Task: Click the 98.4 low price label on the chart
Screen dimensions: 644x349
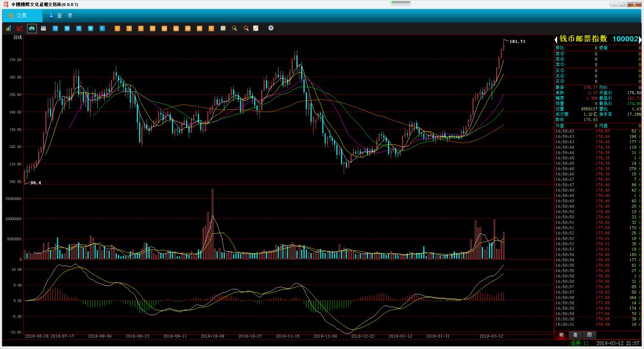Action: tap(36, 183)
